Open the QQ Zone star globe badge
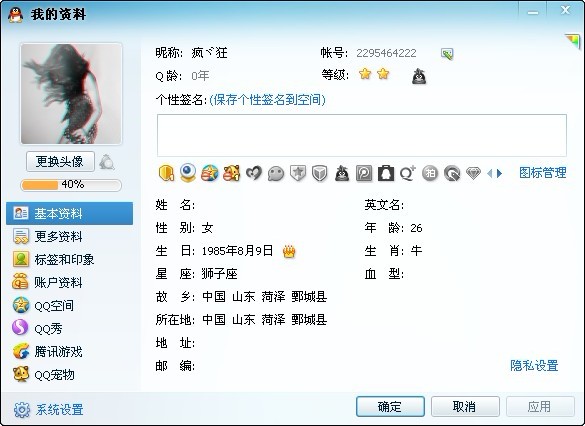The width and height of the screenshot is (585, 426). click(210, 173)
